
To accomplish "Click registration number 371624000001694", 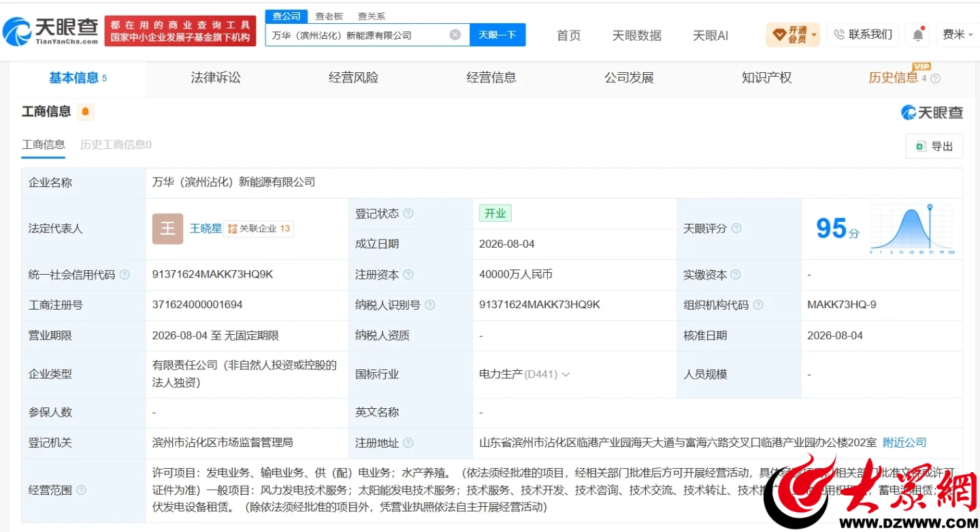I will [197, 305].
